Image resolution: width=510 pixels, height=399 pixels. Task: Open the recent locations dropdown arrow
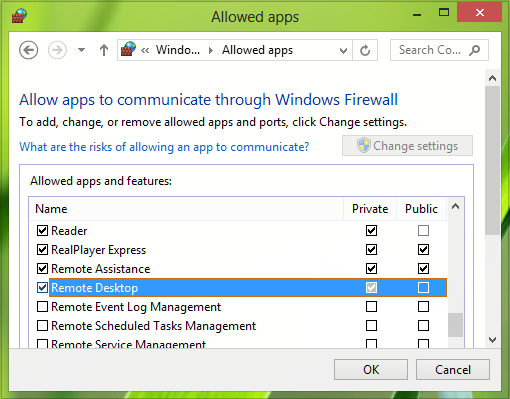81,50
